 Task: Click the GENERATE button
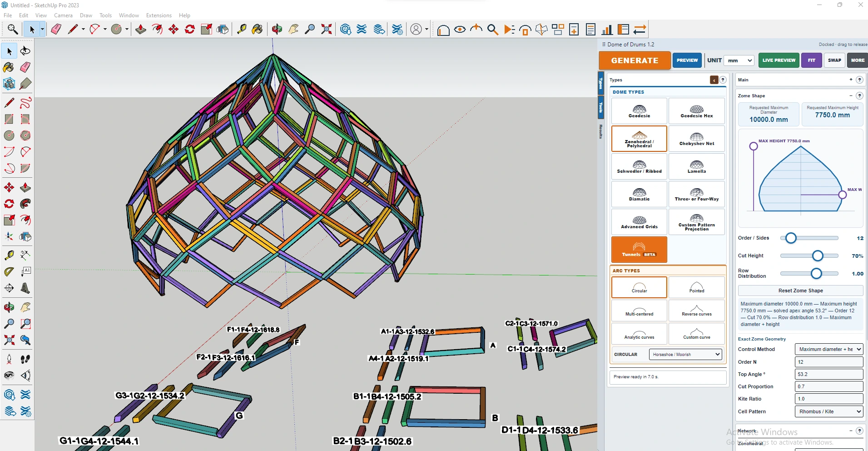pyautogui.click(x=635, y=60)
